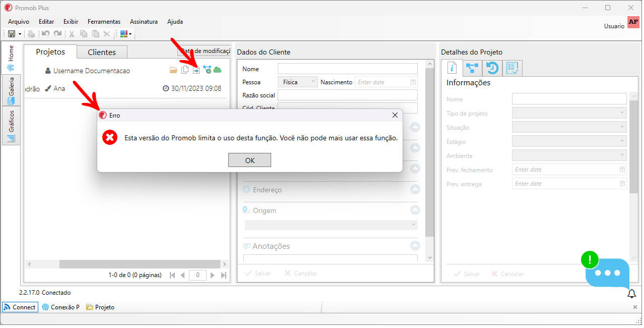Open the Estágio dropdown
Image resolution: width=644 pixels, height=328 pixels.
click(x=569, y=141)
